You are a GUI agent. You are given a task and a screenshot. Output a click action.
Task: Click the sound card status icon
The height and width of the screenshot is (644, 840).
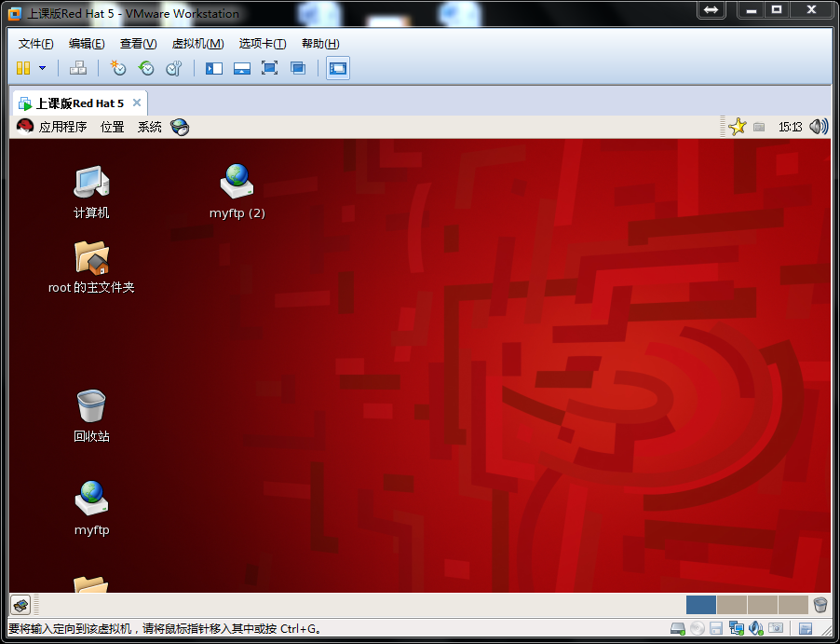[756, 628]
